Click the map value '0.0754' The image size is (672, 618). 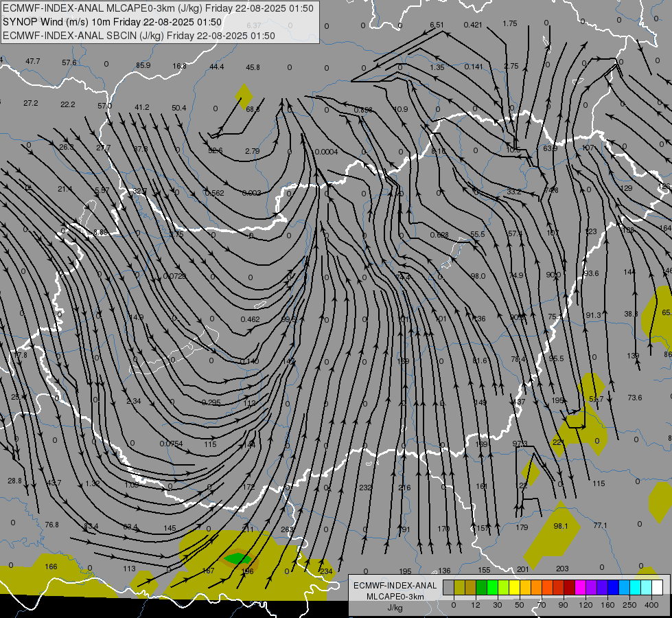[x=171, y=444]
